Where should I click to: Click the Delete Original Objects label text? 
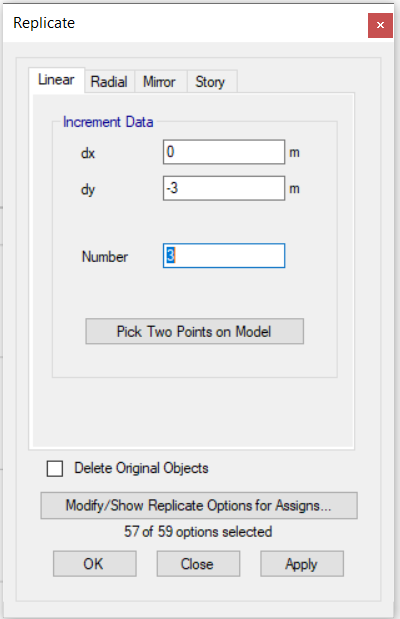(x=141, y=468)
